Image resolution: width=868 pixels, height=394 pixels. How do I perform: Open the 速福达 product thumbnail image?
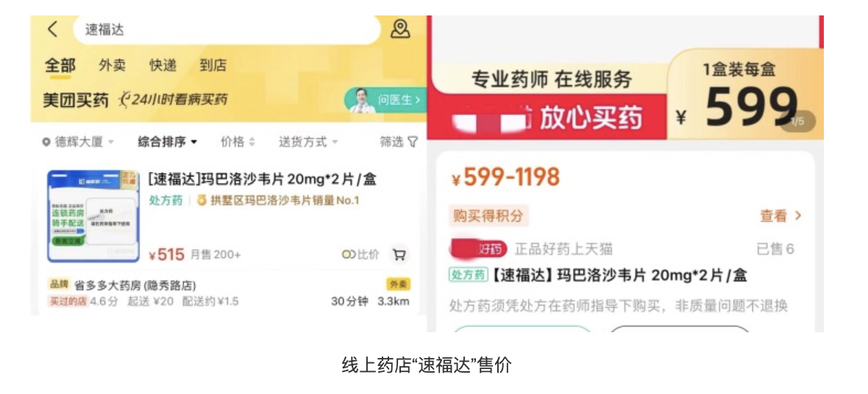click(x=93, y=216)
